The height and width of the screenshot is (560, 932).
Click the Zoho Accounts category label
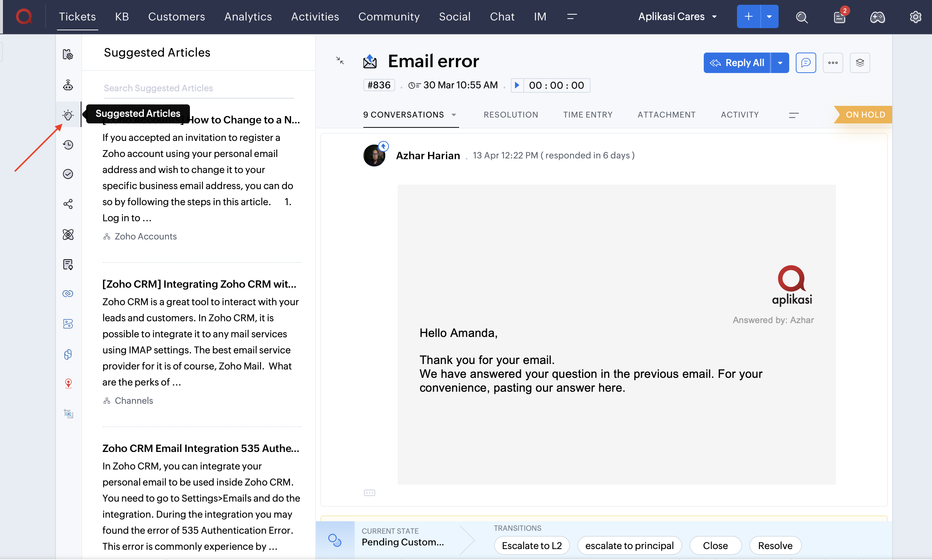pos(145,236)
